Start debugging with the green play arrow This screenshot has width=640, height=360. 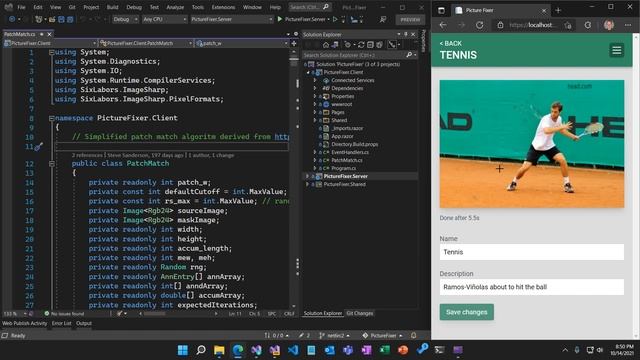[x=280, y=19]
